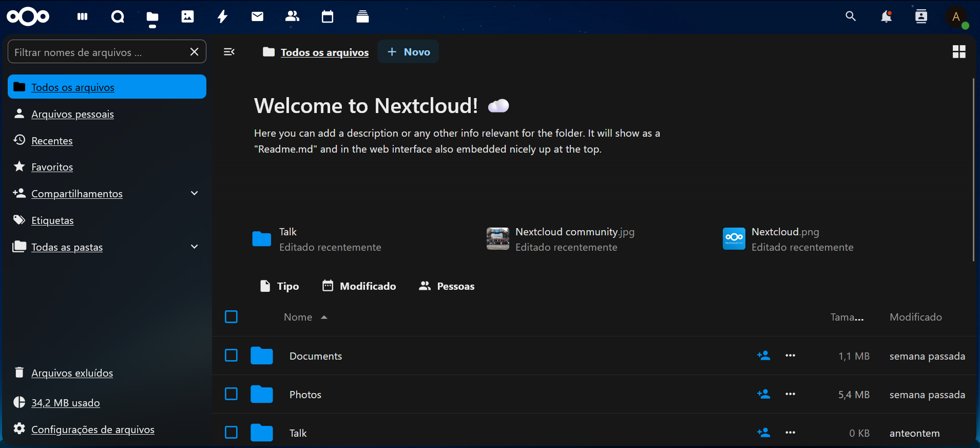Click the 5,4 MB size value
This screenshot has height=448, width=980.
[x=854, y=395]
